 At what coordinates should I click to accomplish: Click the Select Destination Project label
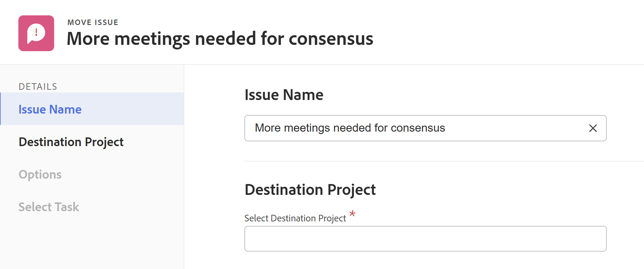click(x=295, y=218)
